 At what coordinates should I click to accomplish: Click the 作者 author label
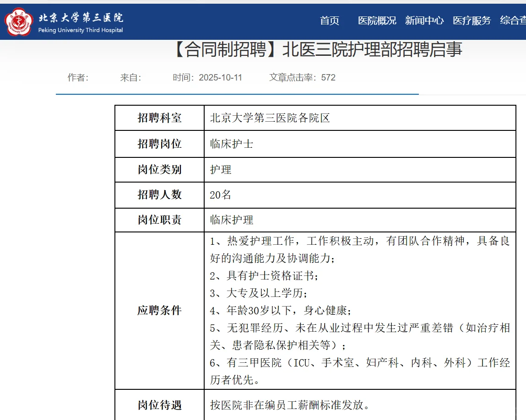pos(78,77)
